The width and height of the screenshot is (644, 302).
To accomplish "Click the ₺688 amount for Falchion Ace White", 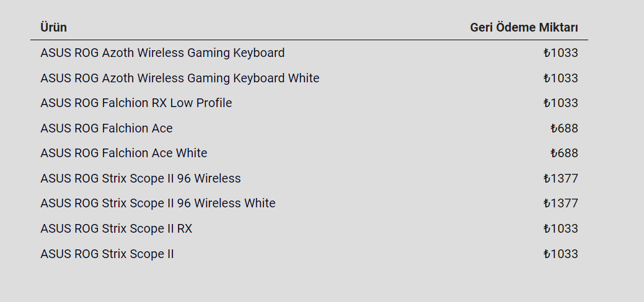I will [564, 153].
